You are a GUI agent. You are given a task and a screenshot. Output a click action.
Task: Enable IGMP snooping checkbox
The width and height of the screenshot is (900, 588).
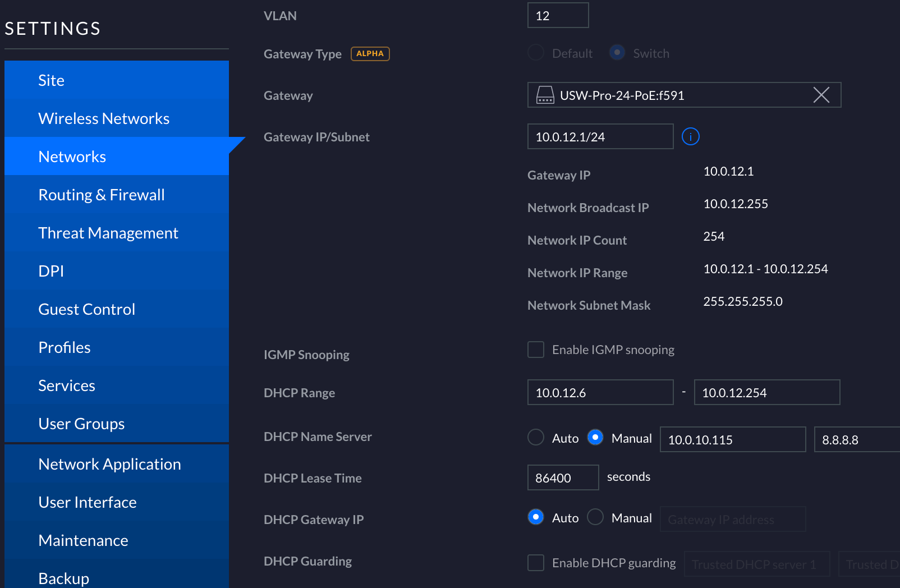click(x=536, y=350)
